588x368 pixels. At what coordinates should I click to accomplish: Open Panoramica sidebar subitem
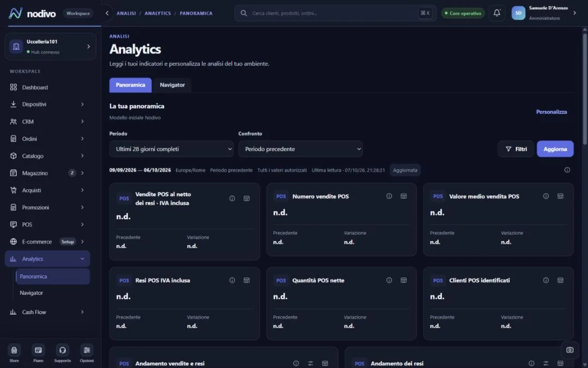click(53, 276)
